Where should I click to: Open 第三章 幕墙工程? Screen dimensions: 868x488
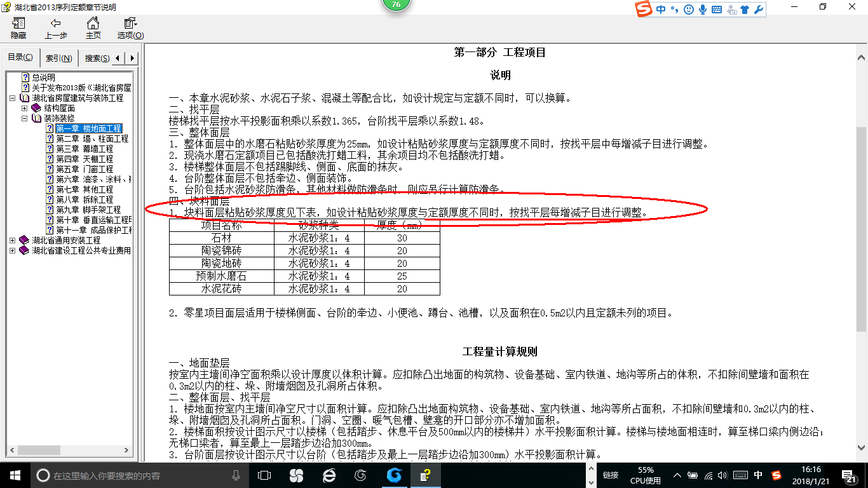click(x=85, y=149)
